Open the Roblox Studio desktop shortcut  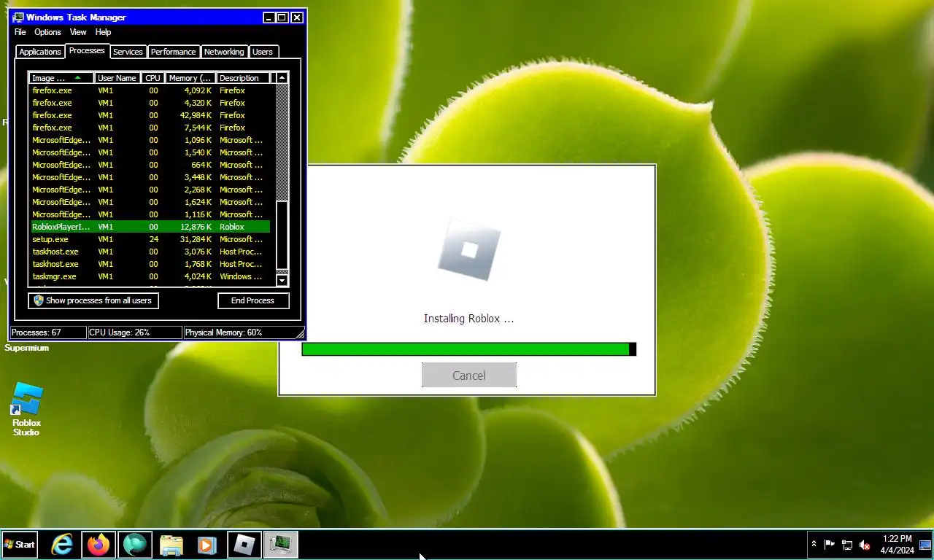(26, 410)
